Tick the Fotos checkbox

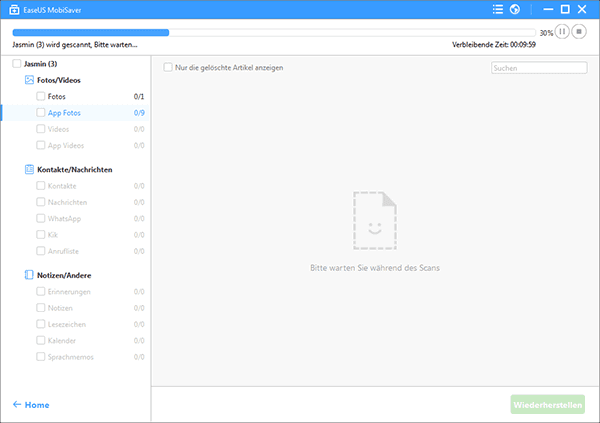[x=41, y=96]
